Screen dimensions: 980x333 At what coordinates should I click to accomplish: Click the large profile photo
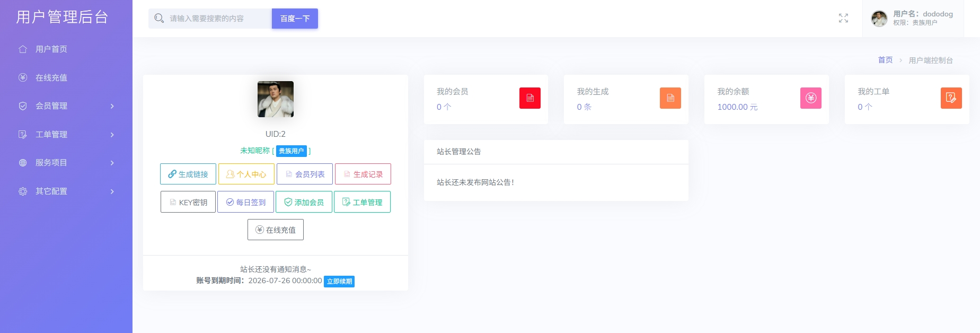click(276, 99)
